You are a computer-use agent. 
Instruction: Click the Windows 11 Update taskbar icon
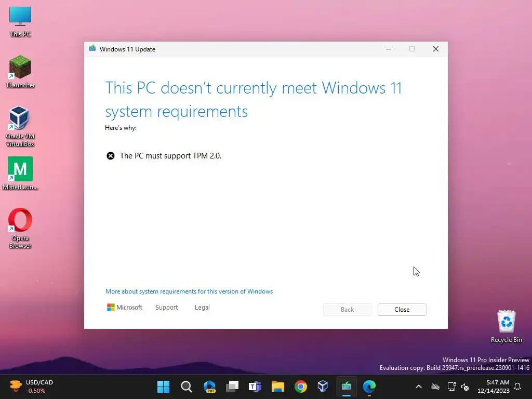(x=347, y=387)
